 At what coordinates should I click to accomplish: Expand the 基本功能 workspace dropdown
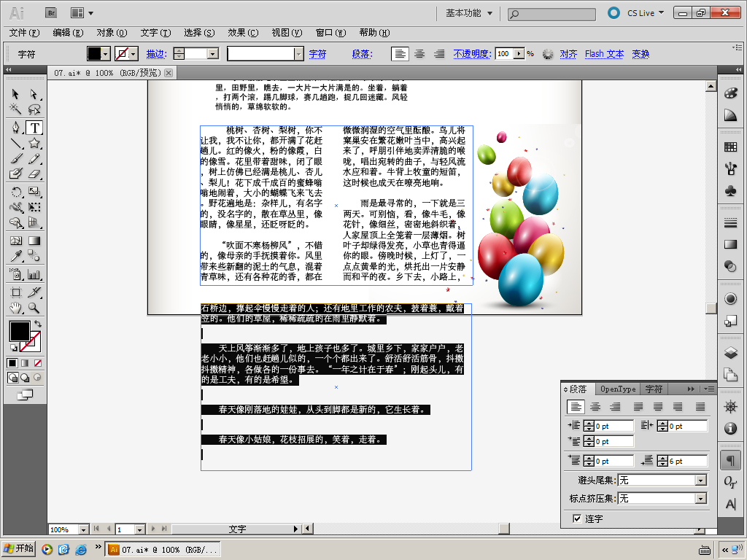469,13
